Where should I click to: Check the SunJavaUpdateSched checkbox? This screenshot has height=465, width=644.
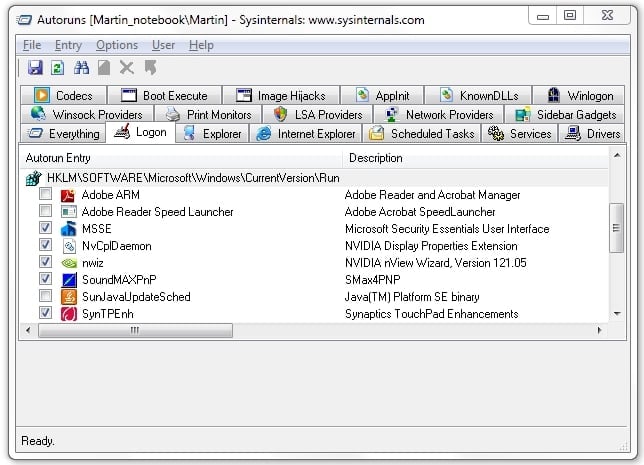coord(45,296)
